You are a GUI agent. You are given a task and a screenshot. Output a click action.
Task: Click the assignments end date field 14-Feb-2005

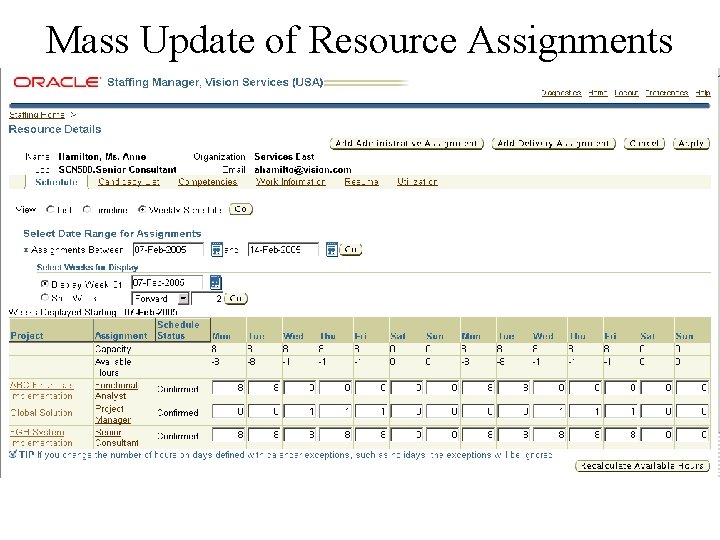[x=283, y=249]
